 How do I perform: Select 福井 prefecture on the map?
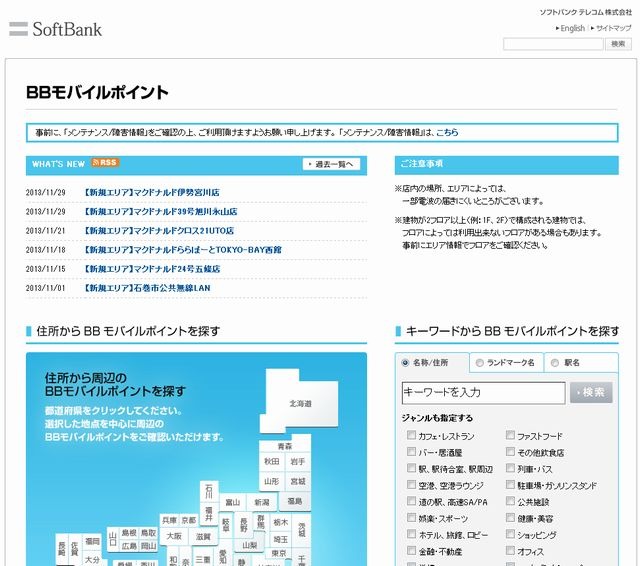[x=209, y=515]
